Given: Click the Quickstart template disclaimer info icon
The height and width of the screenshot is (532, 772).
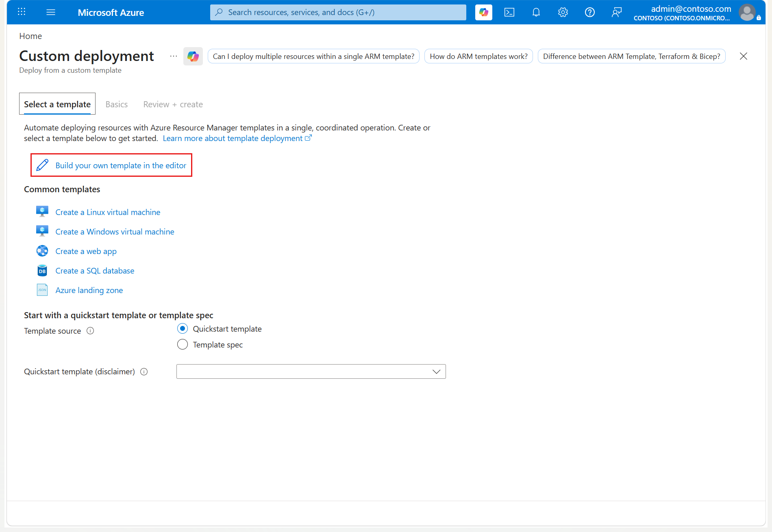Looking at the screenshot, I should pos(144,371).
